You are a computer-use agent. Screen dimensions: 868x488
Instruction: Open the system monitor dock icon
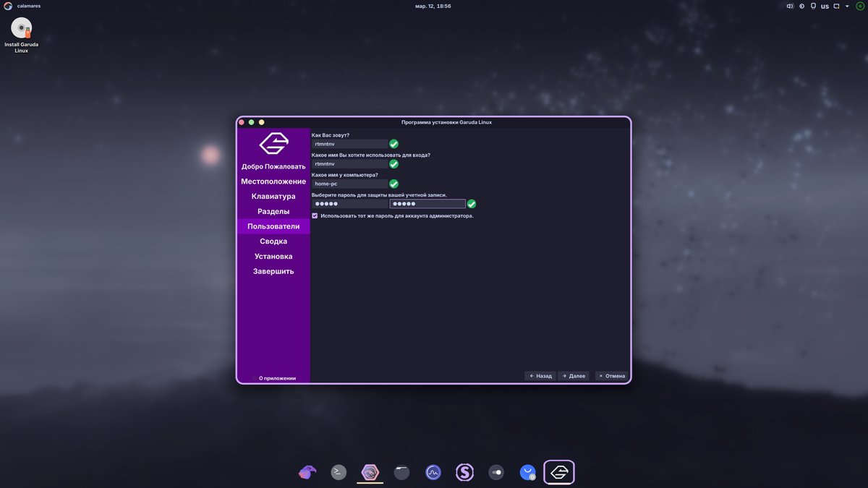tap(433, 472)
